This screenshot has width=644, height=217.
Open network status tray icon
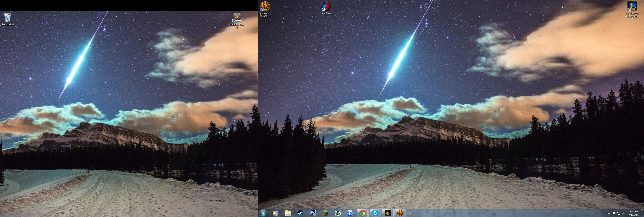pyautogui.click(x=619, y=213)
